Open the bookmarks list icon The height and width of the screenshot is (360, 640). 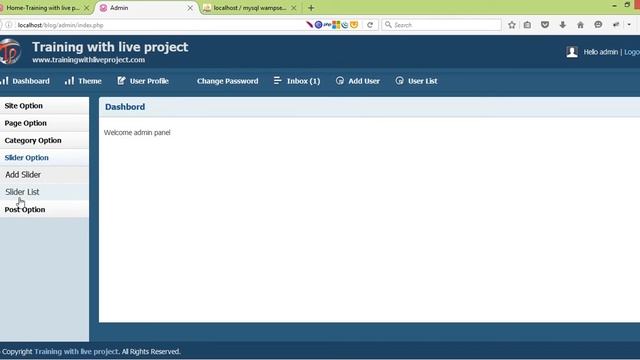527,25
